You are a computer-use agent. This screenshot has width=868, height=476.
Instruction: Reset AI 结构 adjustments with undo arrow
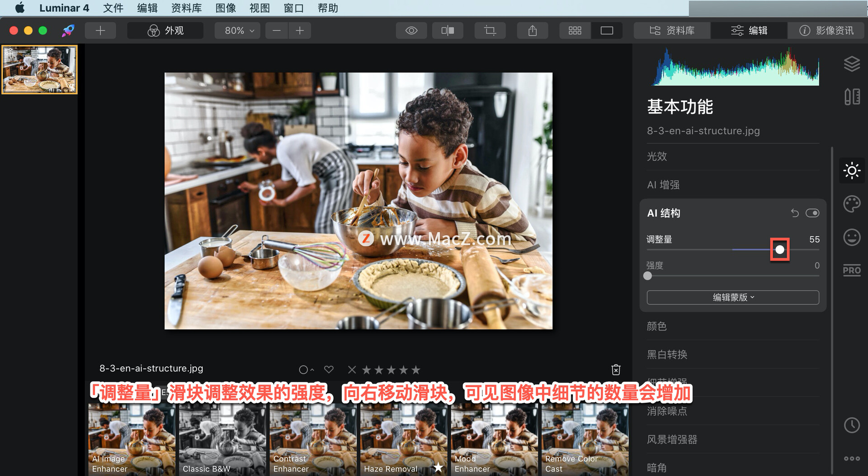795,213
